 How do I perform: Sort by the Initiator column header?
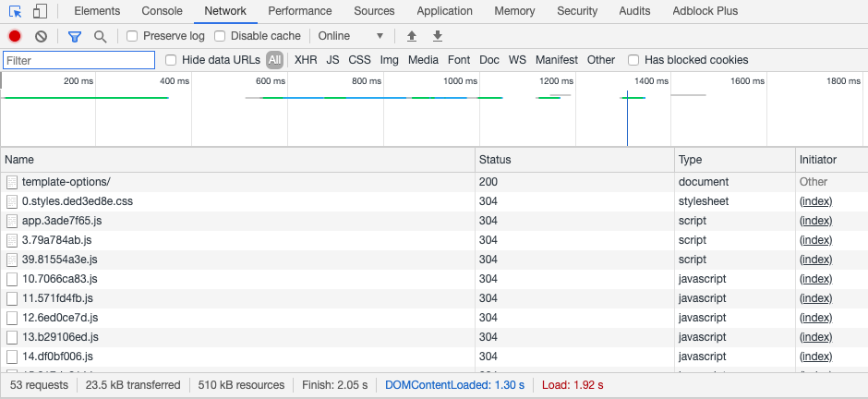(x=831, y=160)
